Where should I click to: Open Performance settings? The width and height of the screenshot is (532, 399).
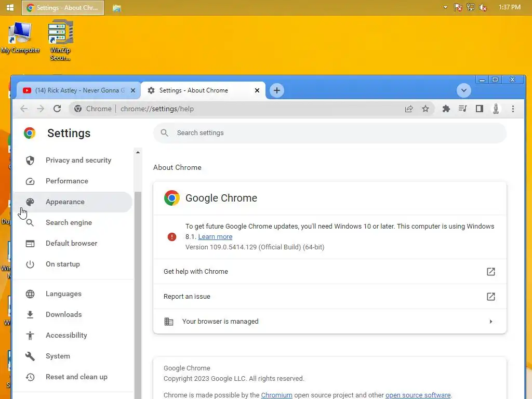tap(73, 181)
